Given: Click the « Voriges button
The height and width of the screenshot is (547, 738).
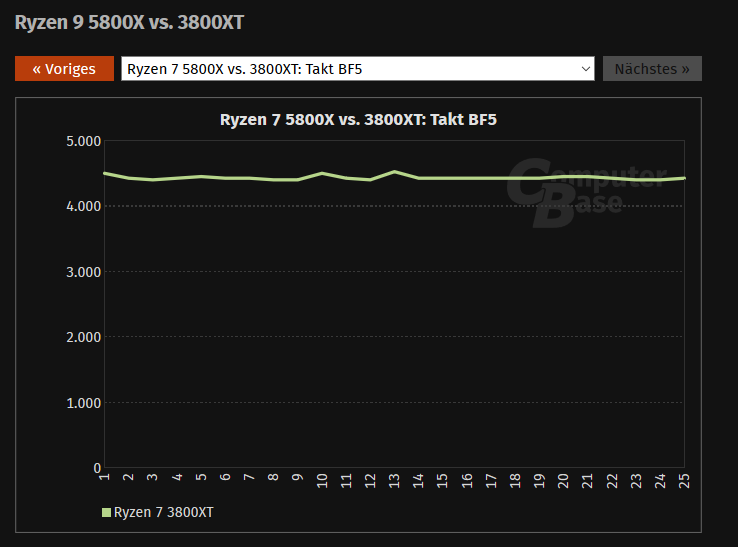Looking at the screenshot, I should (x=64, y=69).
